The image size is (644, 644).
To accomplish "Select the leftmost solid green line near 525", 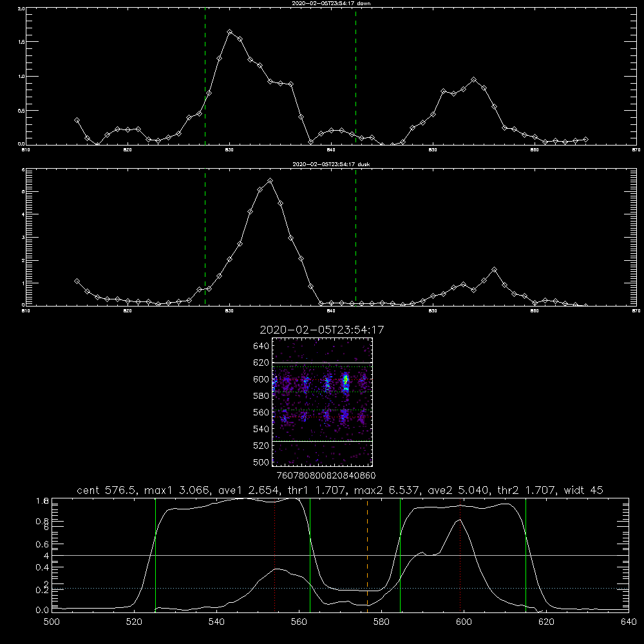I will click(155, 554).
